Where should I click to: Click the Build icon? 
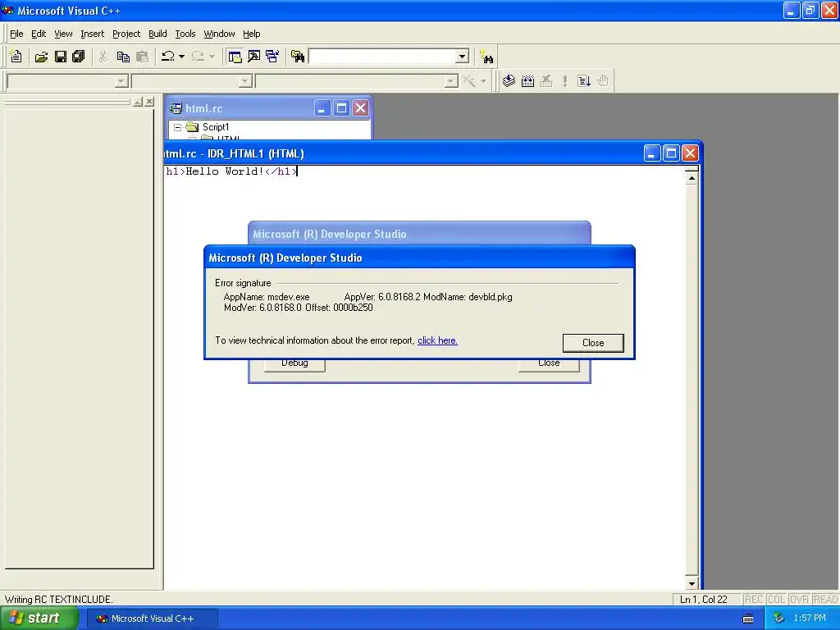click(x=527, y=81)
